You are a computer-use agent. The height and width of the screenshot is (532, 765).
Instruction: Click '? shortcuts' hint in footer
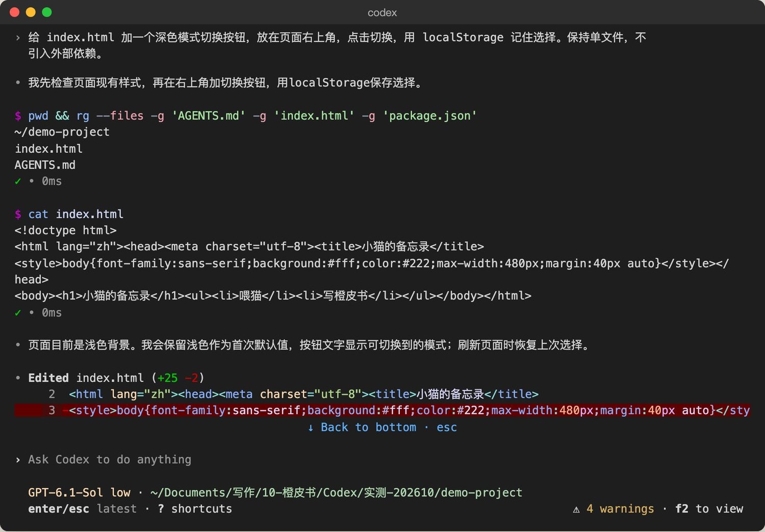[195, 509]
